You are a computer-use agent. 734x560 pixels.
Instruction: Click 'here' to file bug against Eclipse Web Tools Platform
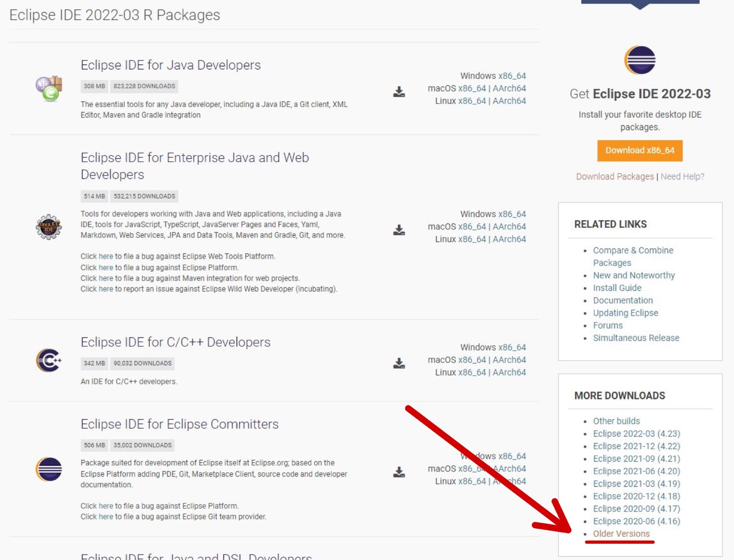(106, 256)
